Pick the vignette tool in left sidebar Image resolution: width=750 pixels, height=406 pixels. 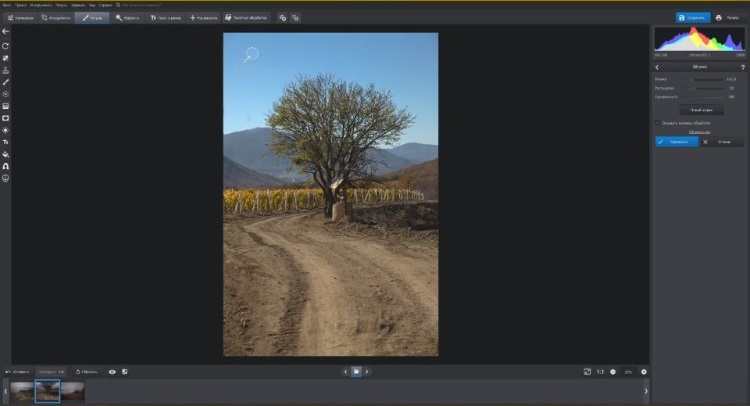pyautogui.click(x=6, y=118)
